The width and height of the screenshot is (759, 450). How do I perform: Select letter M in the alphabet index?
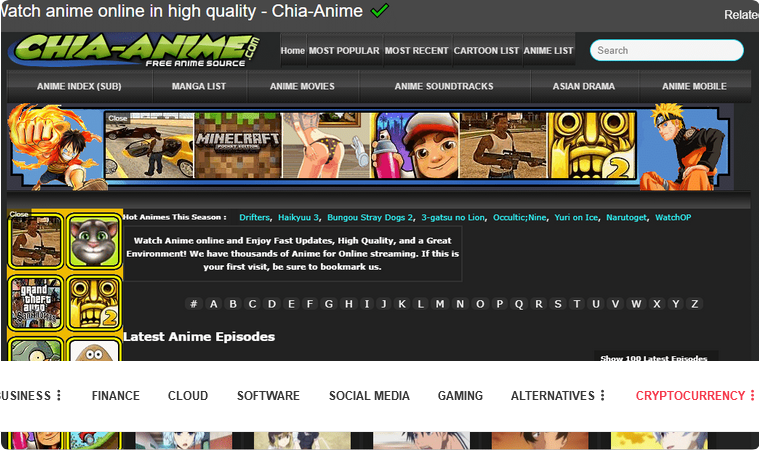pos(440,304)
